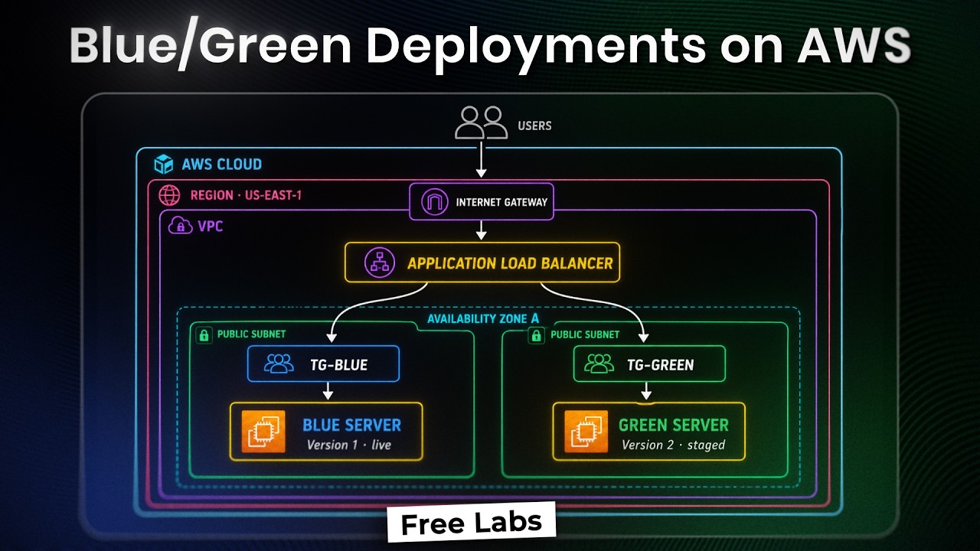Image resolution: width=980 pixels, height=551 pixels.
Task: Click the left Public Subnet lock icon
Action: (204, 334)
